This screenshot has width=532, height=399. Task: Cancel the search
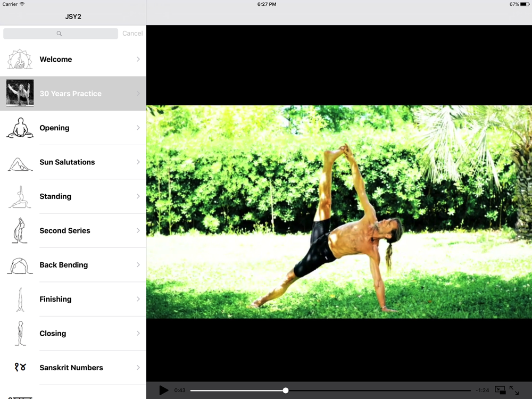coord(132,33)
